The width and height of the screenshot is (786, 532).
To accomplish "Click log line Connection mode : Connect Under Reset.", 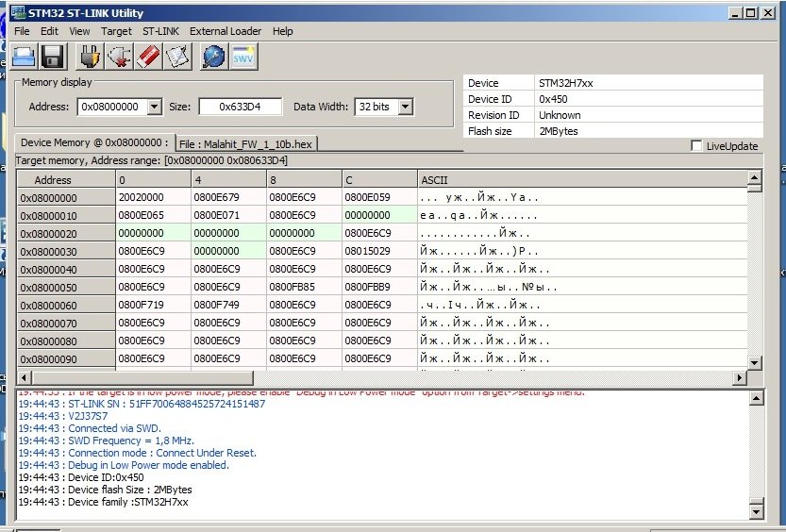I will (138, 453).
